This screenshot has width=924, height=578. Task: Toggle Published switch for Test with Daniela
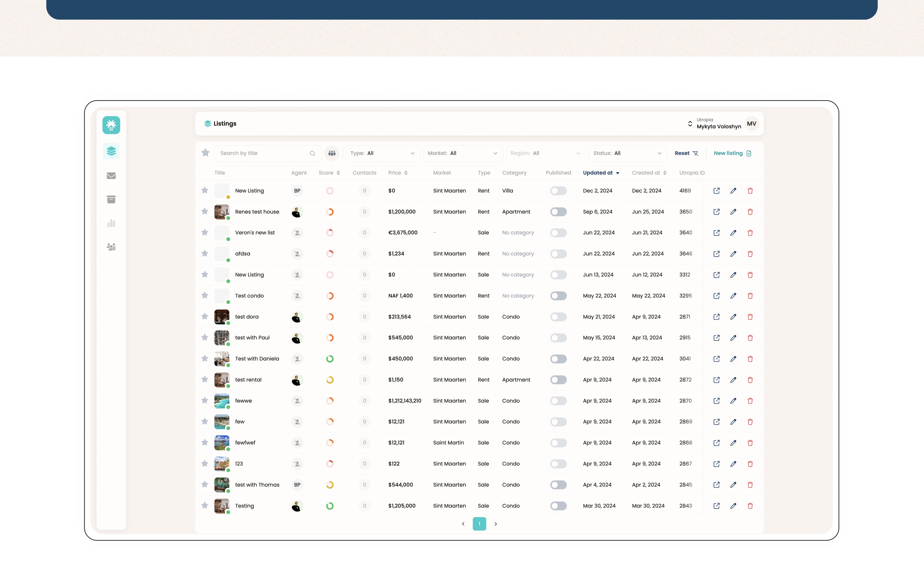click(558, 359)
